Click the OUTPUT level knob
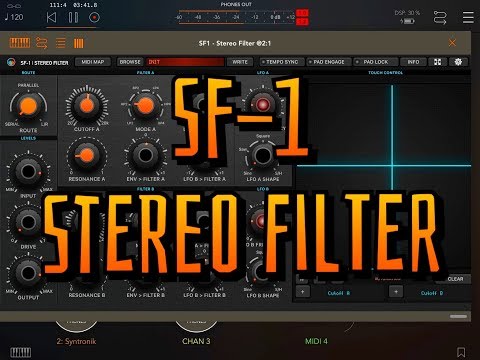 [28, 273]
